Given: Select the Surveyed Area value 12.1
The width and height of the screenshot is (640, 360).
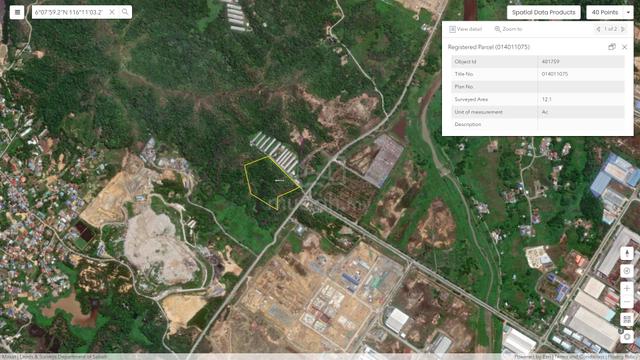Looking at the screenshot, I should (547, 99).
